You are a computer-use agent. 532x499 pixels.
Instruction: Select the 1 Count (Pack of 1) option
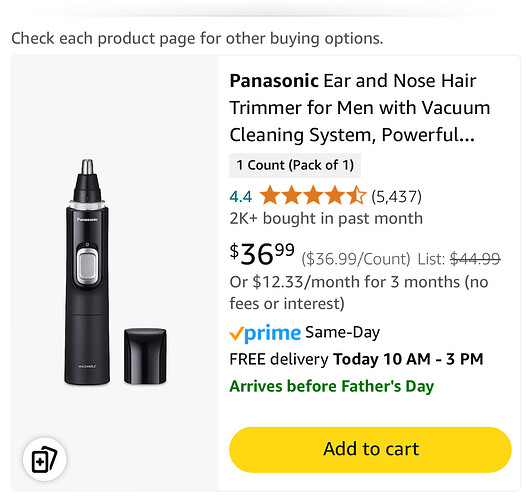pyautogui.click(x=295, y=165)
